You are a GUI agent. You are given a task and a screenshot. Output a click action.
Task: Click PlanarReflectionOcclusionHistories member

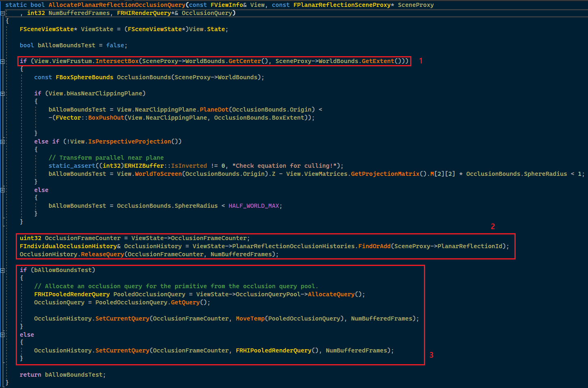pos(293,246)
